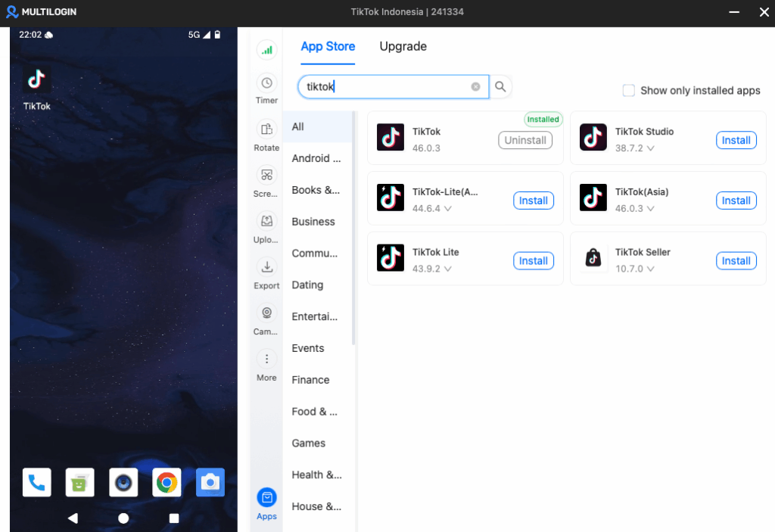Clear the search field text

pos(475,86)
